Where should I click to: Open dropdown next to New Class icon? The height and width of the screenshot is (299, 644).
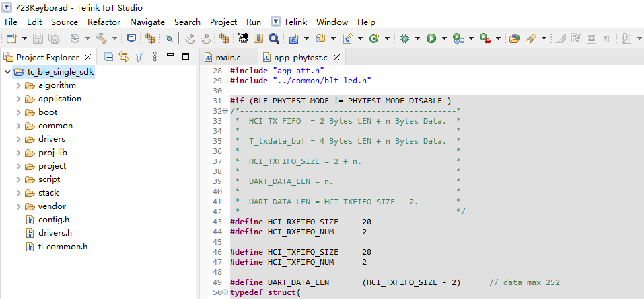tap(387, 38)
